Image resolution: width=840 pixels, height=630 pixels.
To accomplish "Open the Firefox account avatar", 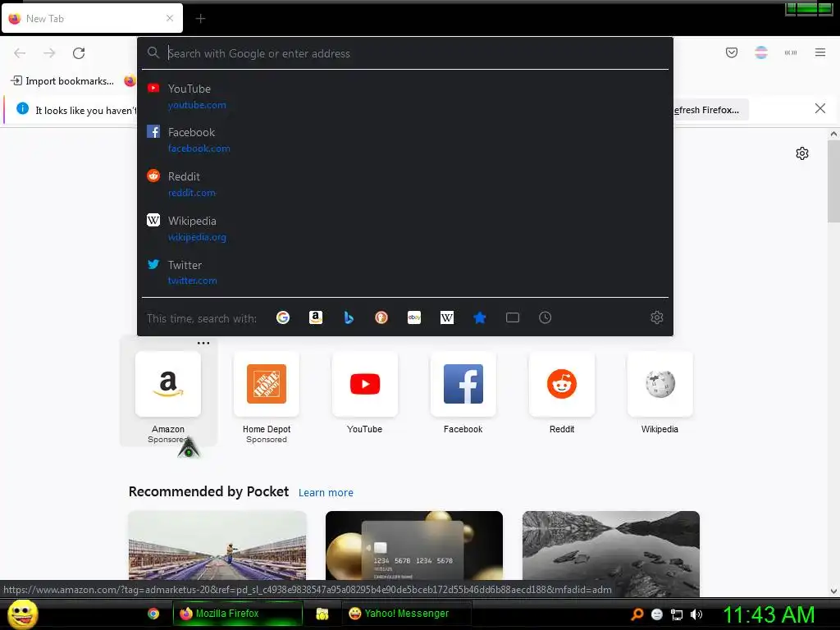I will [x=761, y=52].
